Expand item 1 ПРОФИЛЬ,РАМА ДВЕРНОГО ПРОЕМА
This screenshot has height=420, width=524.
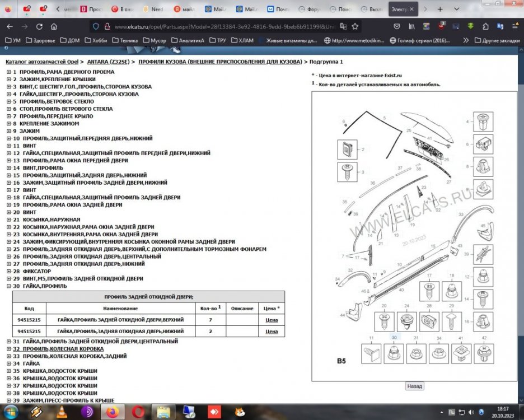pos(8,72)
